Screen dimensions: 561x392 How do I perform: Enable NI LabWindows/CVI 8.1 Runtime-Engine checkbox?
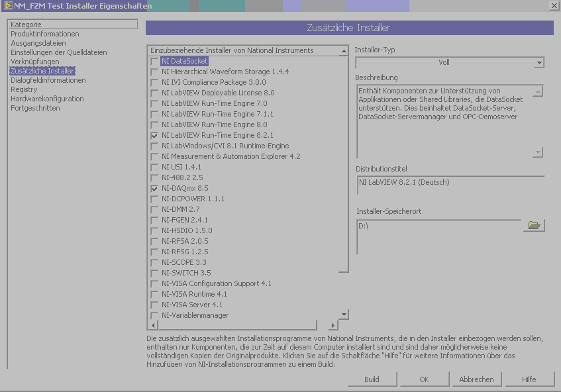154,146
